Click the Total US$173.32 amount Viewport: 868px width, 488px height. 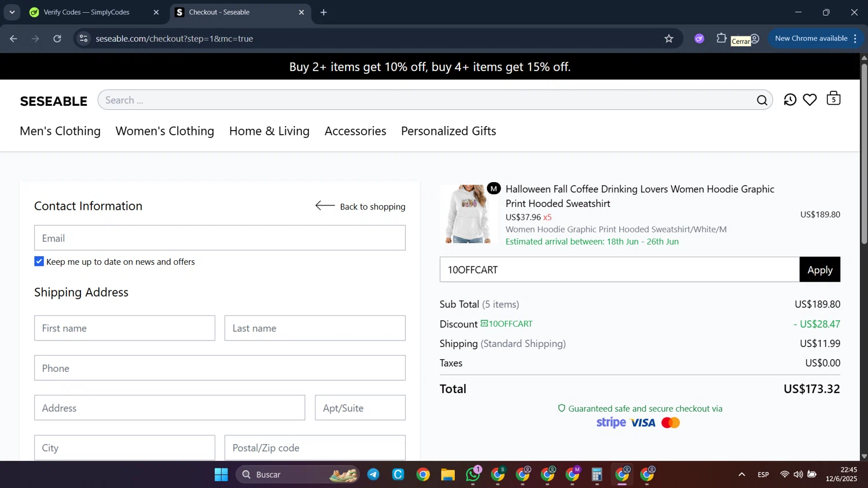coord(812,389)
